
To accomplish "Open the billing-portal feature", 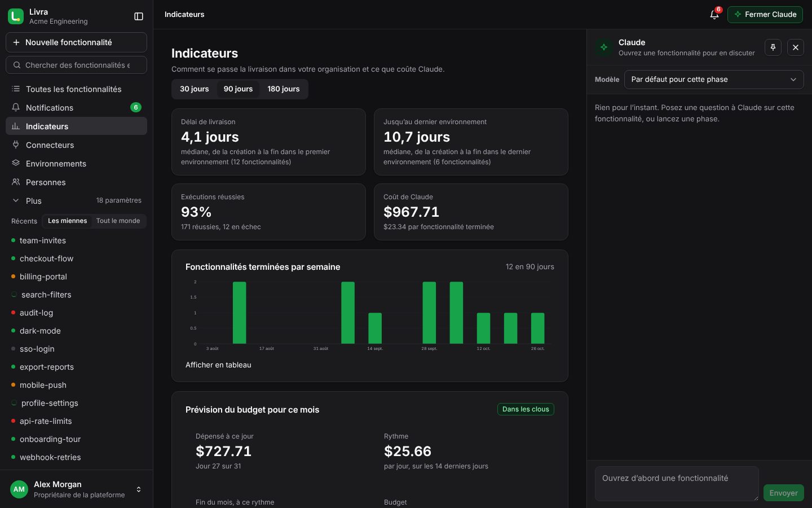I will click(x=76, y=277).
